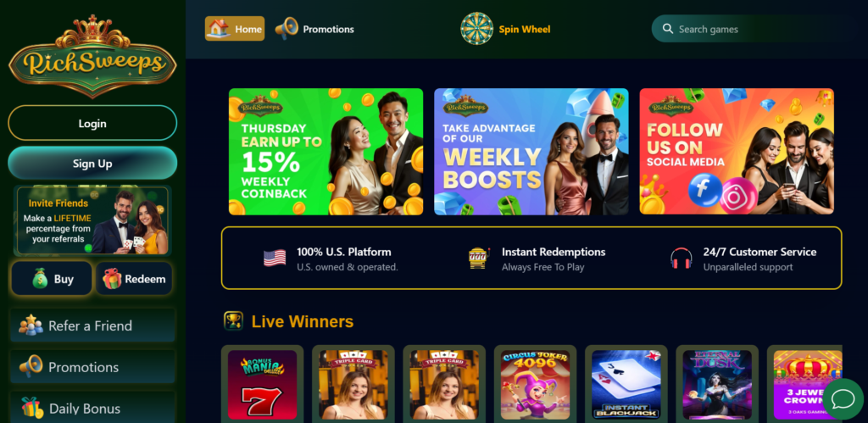Click the Live Winners trophy icon
The height and width of the screenshot is (423, 868).
[233, 321]
